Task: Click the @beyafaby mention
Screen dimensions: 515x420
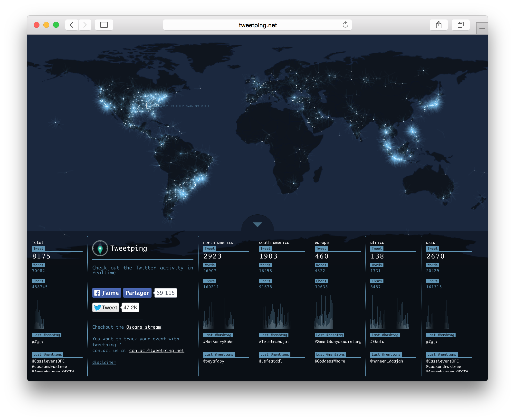Action: [x=214, y=361]
